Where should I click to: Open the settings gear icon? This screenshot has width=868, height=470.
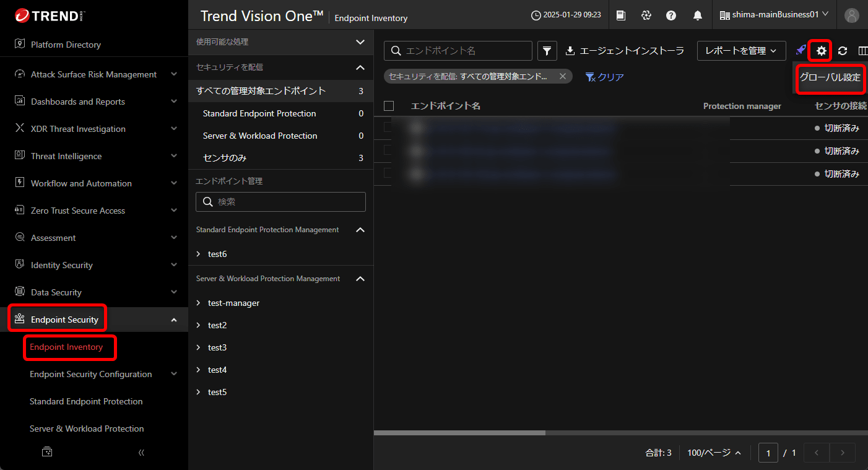[822, 51]
